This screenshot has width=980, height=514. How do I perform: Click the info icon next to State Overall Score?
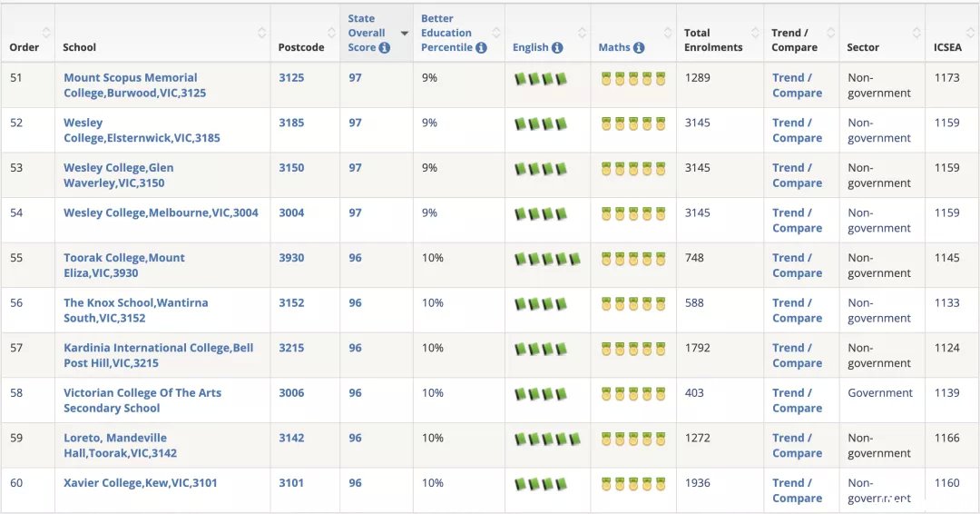[385, 47]
